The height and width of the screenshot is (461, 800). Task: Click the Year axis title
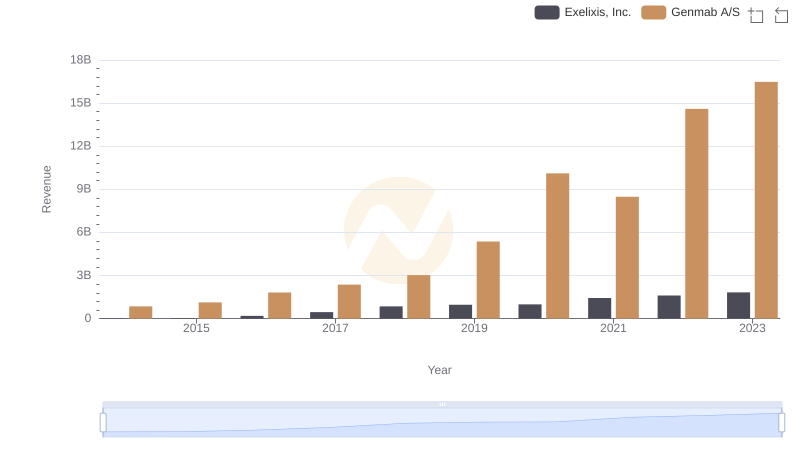pyautogui.click(x=439, y=370)
